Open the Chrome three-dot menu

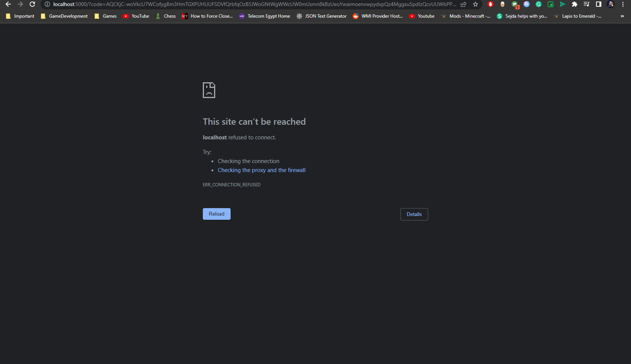tap(623, 5)
